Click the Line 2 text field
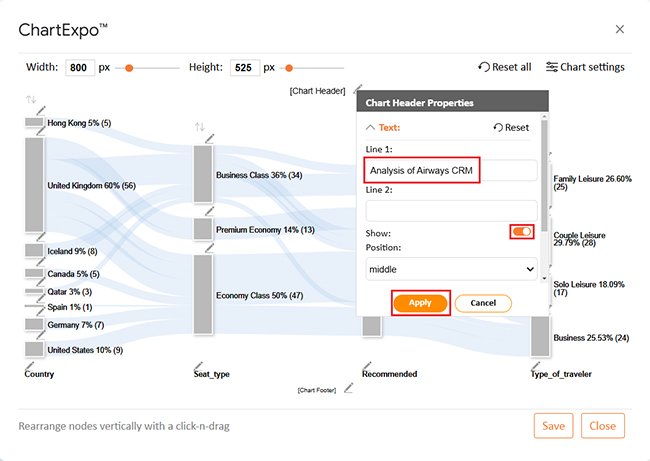The image size is (650, 461). pos(451,210)
